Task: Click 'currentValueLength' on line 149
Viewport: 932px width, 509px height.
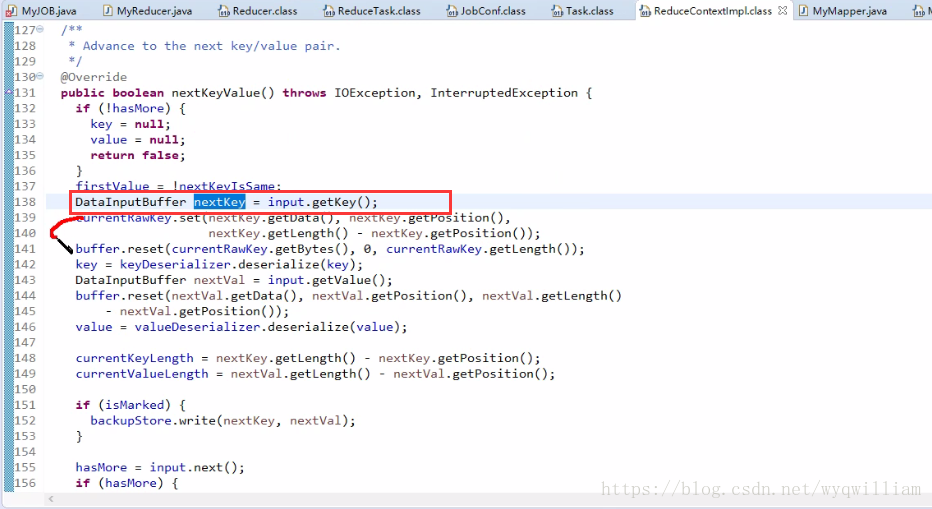Action: tap(142, 373)
